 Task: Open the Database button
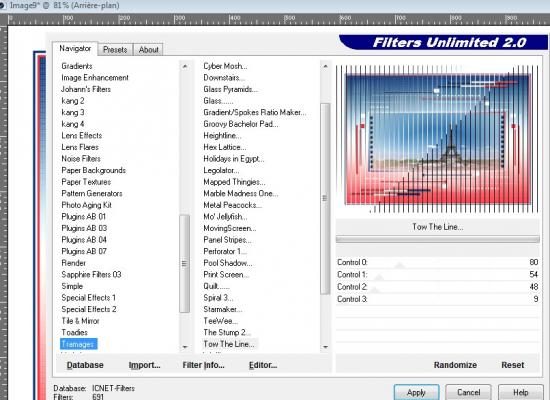85,365
